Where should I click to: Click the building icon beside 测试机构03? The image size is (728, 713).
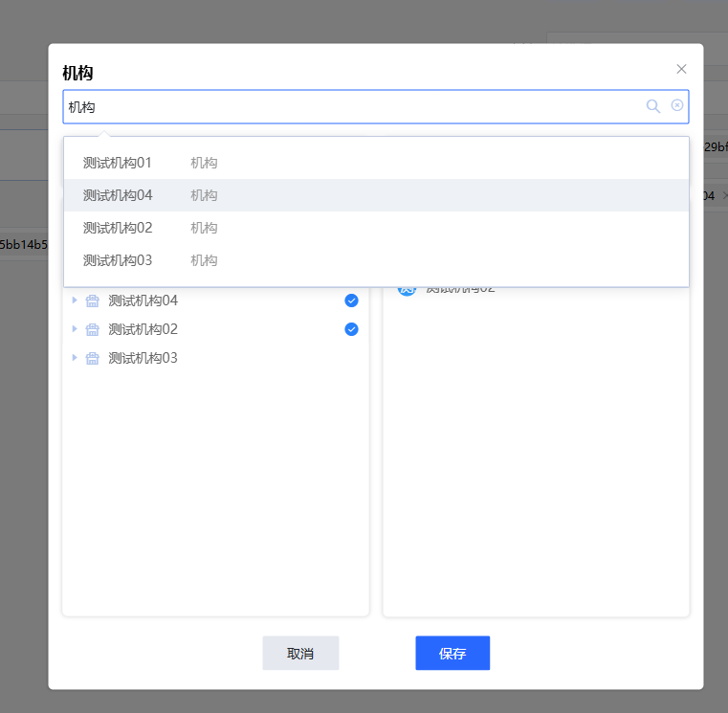[93, 358]
